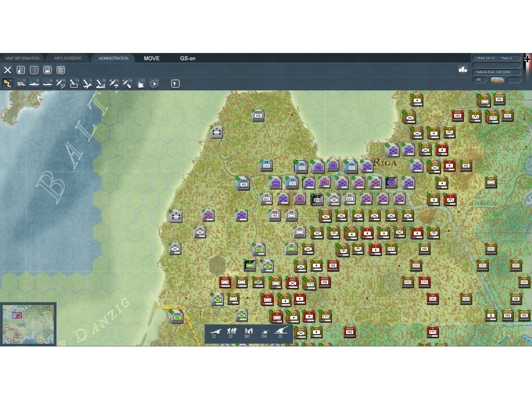Switch to the Map Information tab
532x399 pixels.
pyautogui.click(x=22, y=58)
